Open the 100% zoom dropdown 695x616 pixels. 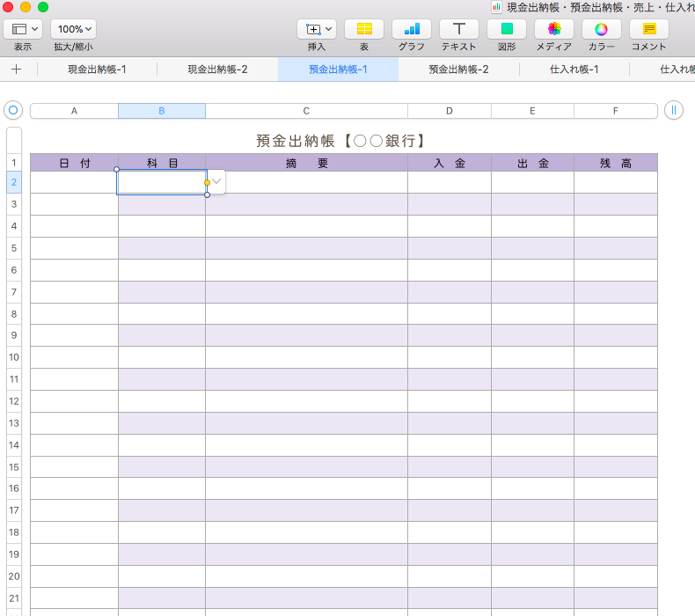coord(73,29)
